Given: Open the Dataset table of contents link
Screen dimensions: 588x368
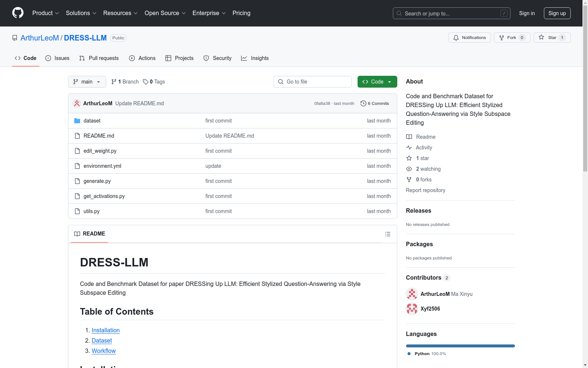Looking at the screenshot, I should pos(102,341).
